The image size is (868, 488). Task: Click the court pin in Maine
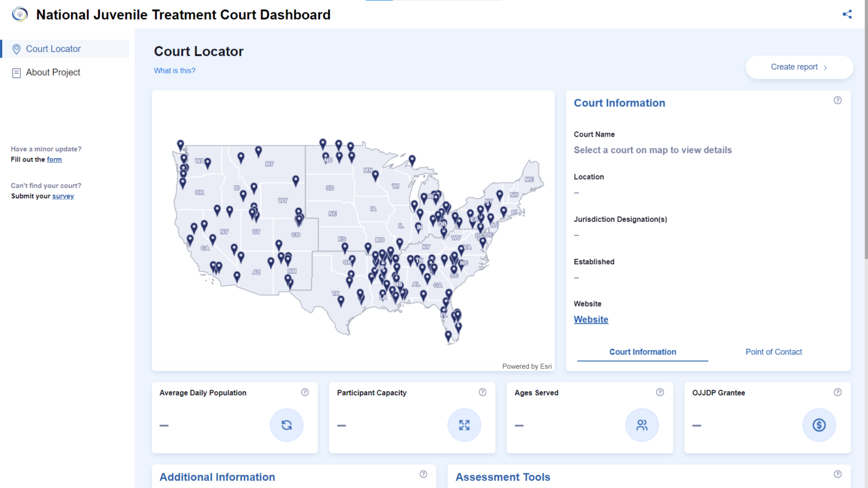500,195
